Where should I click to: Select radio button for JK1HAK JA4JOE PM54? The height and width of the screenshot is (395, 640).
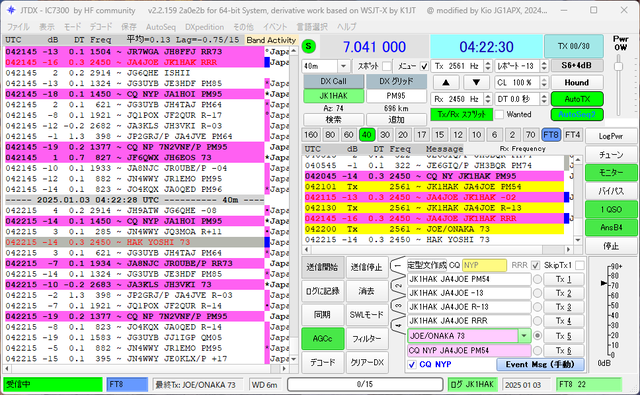coord(538,280)
